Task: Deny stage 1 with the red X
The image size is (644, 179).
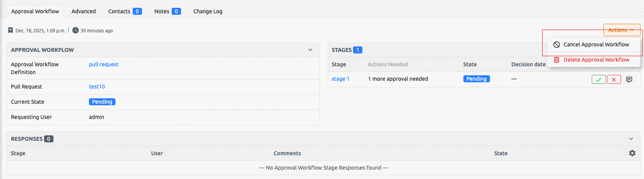Action: click(x=614, y=80)
